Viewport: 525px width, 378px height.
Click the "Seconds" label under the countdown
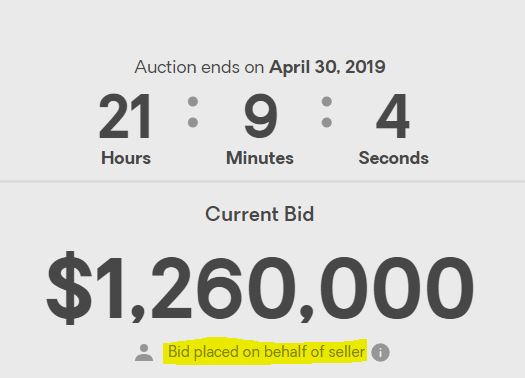click(393, 158)
